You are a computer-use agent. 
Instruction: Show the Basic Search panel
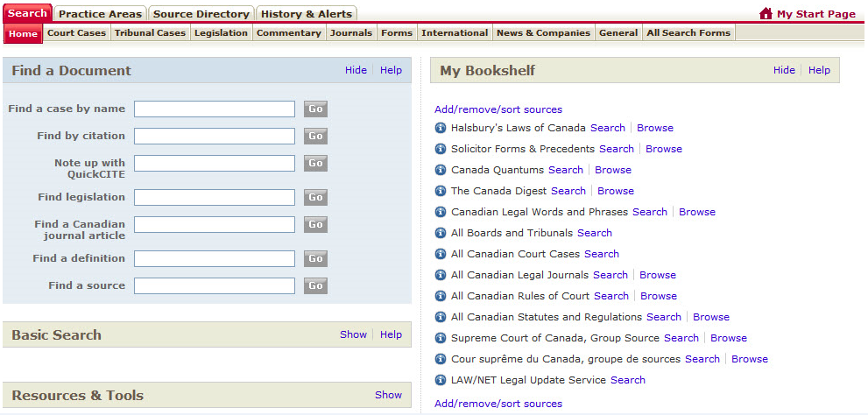353,334
